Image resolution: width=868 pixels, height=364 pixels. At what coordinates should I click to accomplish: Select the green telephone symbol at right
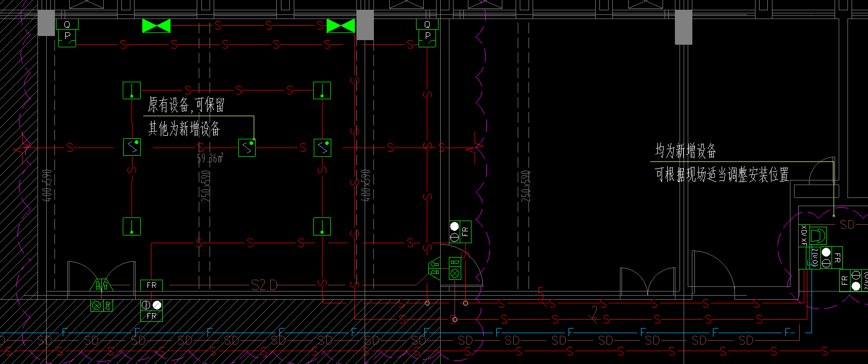(x=818, y=236)
